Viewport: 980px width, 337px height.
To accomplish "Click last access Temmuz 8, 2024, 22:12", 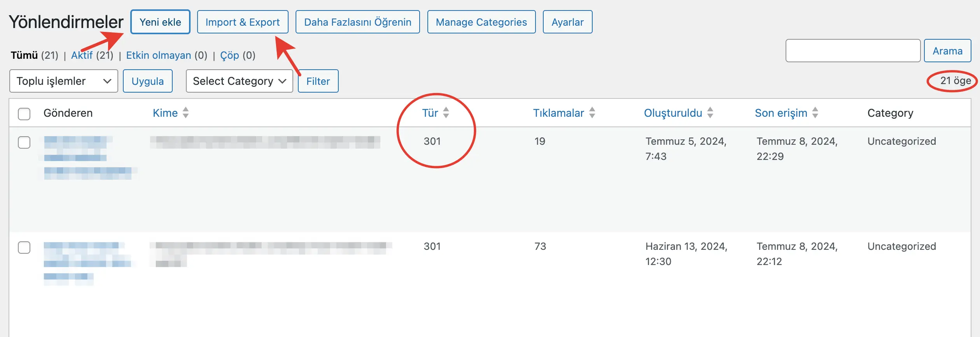I will [797, 254].
